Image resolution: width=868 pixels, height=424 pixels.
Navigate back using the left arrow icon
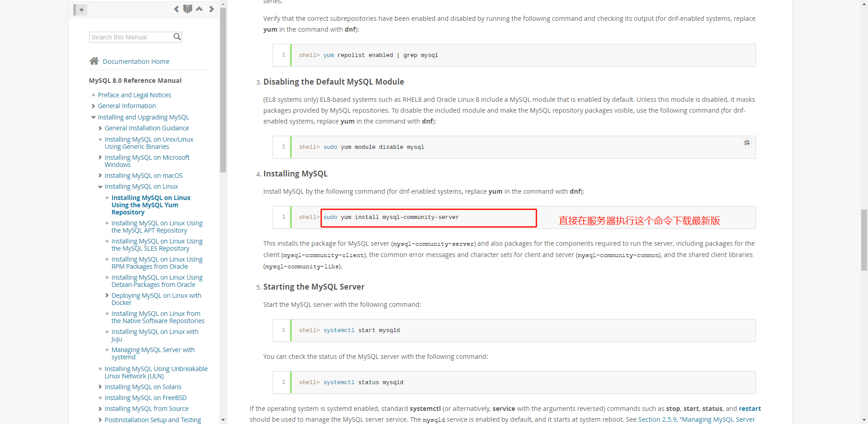pos(176,9)
